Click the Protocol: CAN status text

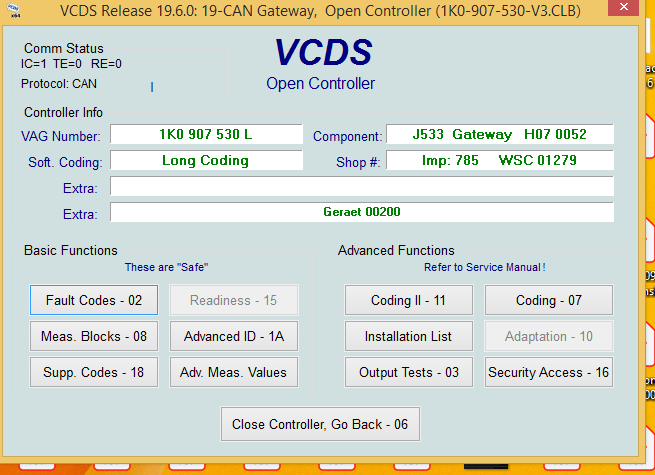click(x=59, y=84)
